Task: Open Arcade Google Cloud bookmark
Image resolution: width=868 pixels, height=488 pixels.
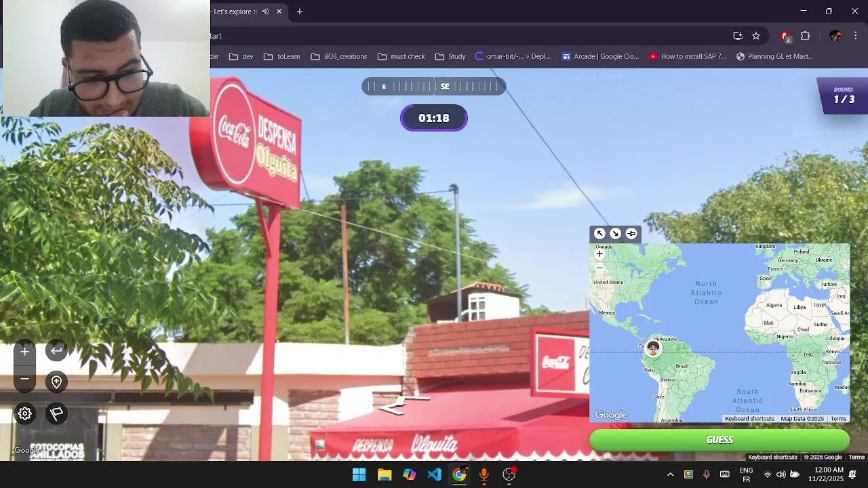Action: coord(600,56)
